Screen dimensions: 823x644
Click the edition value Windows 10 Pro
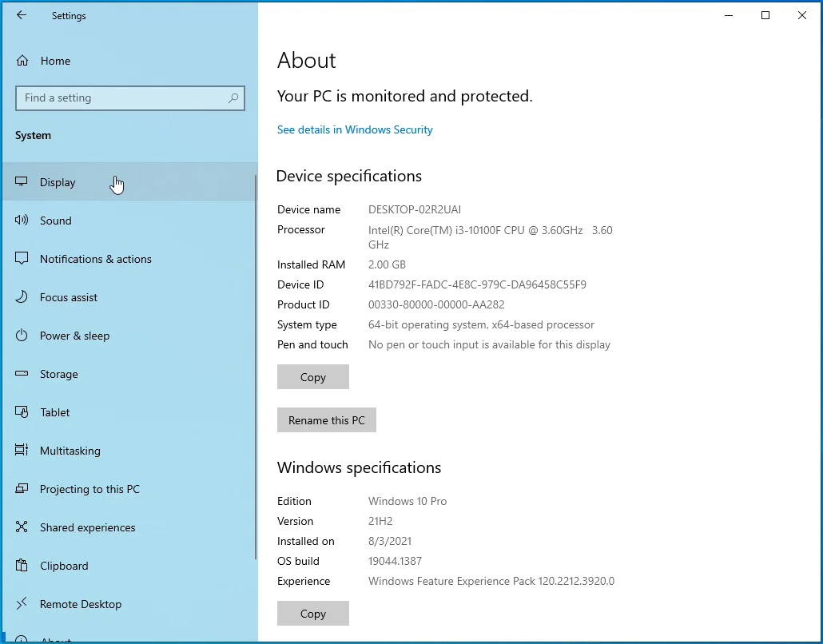(408, 501)
